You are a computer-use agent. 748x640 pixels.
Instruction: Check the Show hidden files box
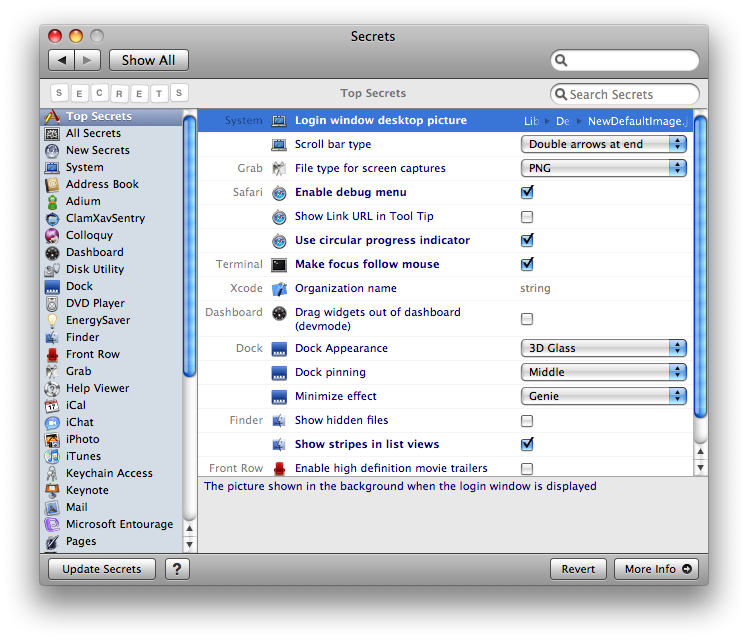click(x=527, y=421)
